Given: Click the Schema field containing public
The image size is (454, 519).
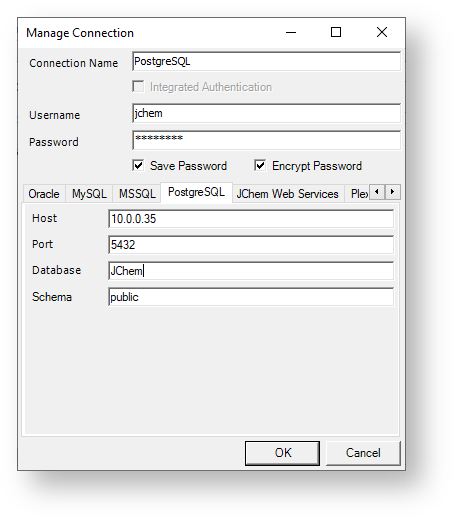Looking at the screenshot, I should [251, 297].
